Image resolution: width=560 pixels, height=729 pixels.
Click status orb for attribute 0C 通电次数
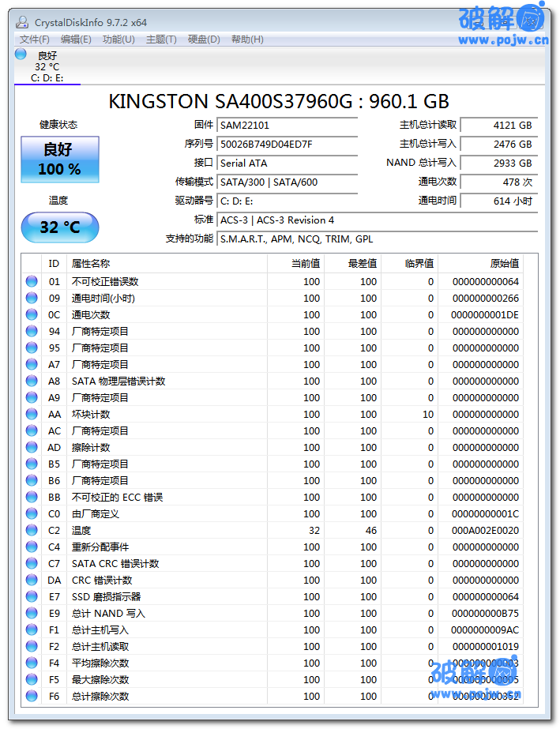point(32,315)
